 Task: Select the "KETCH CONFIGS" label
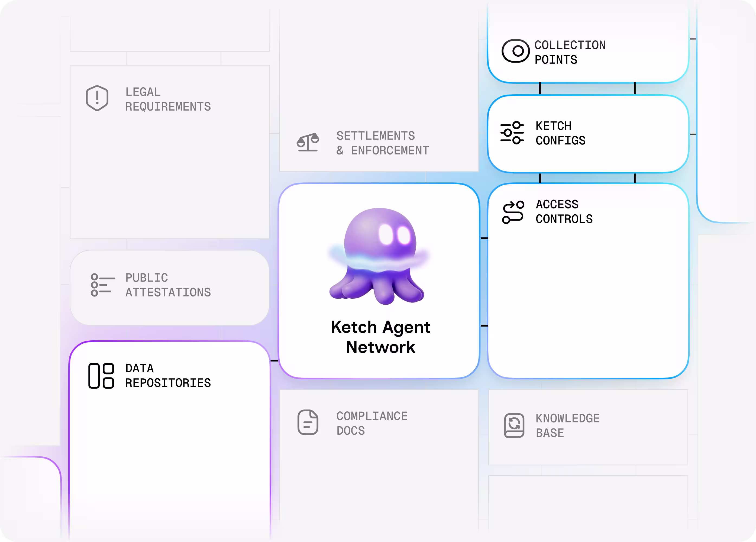pyautogui.click(x=560, y=133)
